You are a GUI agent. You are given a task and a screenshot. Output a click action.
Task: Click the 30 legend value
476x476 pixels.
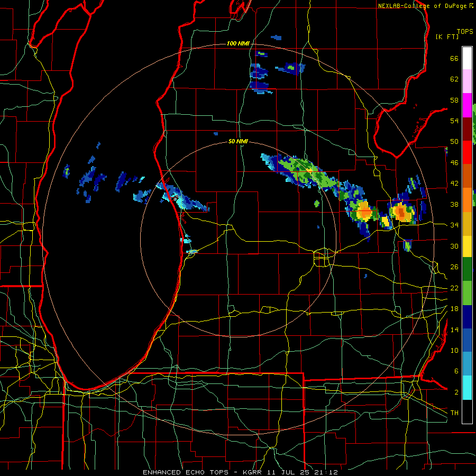[x=454, y=246]
